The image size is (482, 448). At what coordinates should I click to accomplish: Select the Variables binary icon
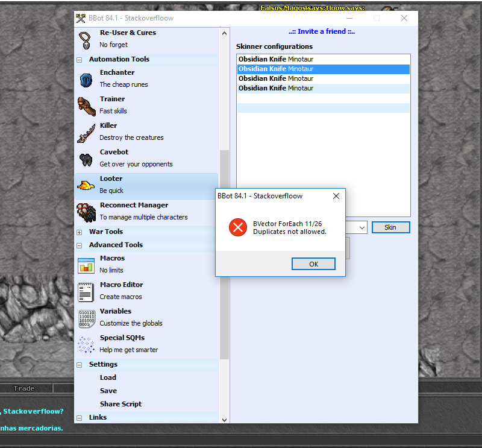[x=86, y=318]
